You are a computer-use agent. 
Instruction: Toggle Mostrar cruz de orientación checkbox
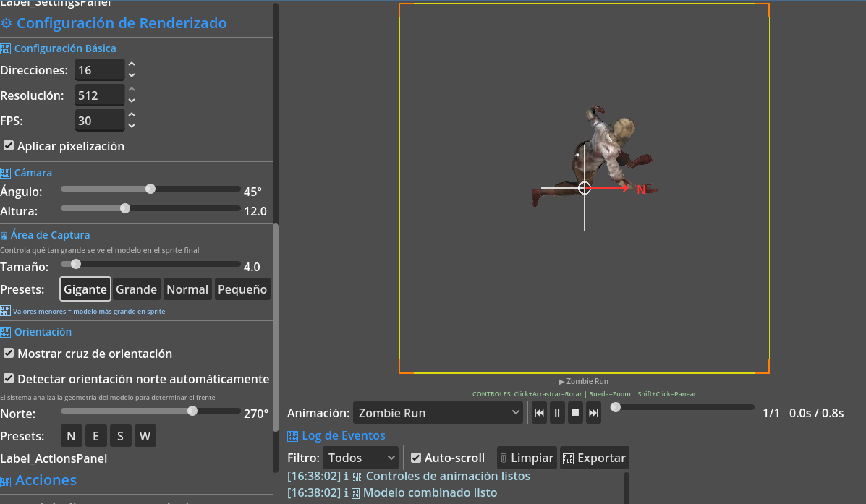[9, 354]
